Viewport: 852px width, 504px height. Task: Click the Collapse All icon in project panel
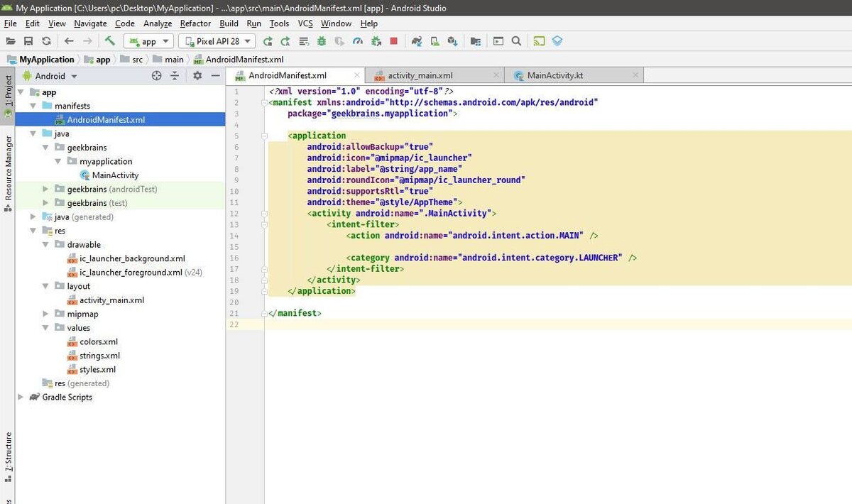(174, 76)
